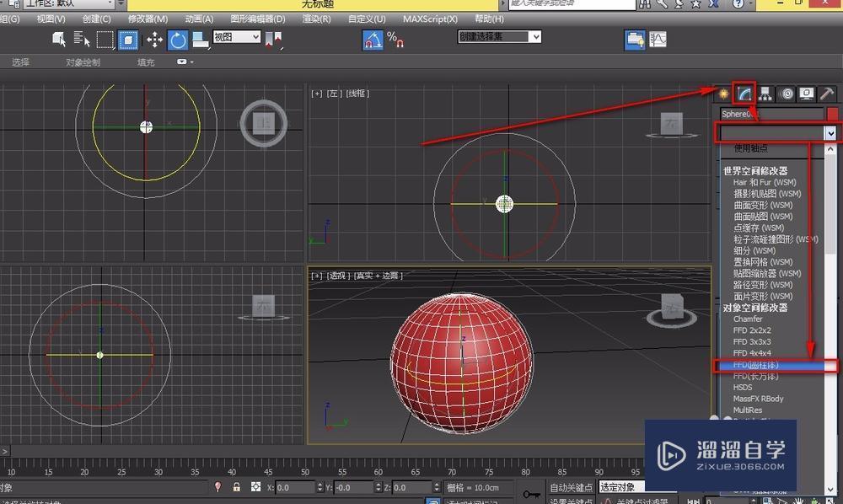Open the 视图 reference coordinate dropdown
Viewport: 843px width, 504px height.
tap(234, 37)
